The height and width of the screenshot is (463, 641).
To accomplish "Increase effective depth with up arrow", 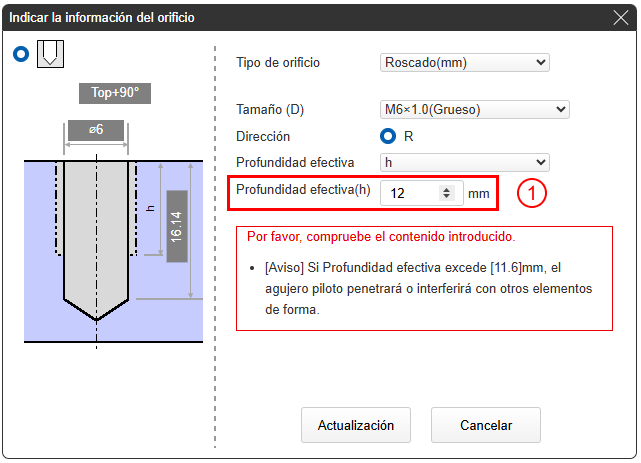I will click(x=446, y=188).
